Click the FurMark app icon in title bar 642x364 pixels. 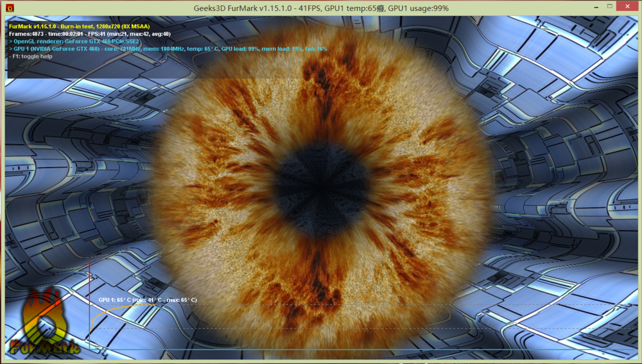tap(10, 8)
